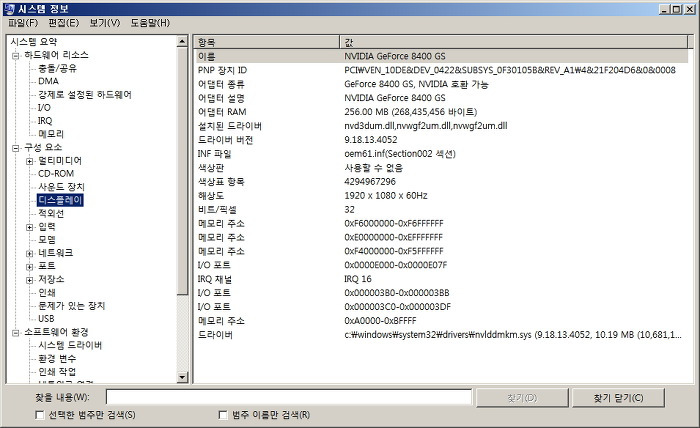This screenshot has width=700, height=428.
Task: Select 인쇄 in the tree
Action: (47, 293)
